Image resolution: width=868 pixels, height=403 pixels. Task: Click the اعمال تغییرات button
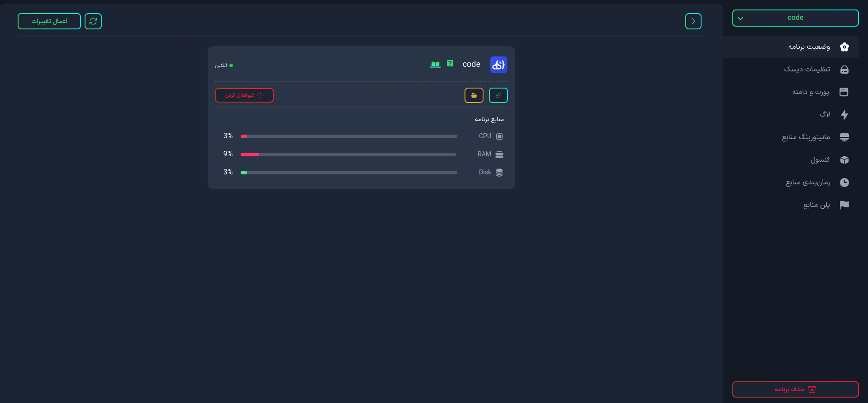point(49,21)
